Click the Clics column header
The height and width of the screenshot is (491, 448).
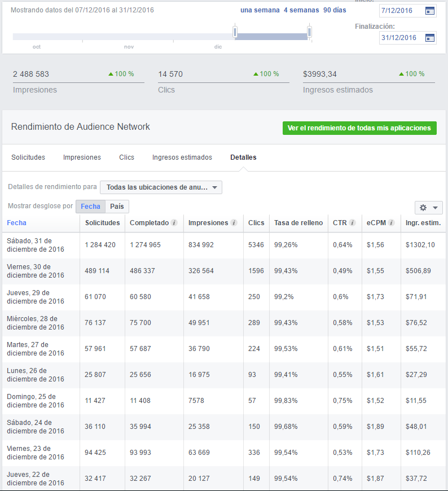click(x=256, y=222)
